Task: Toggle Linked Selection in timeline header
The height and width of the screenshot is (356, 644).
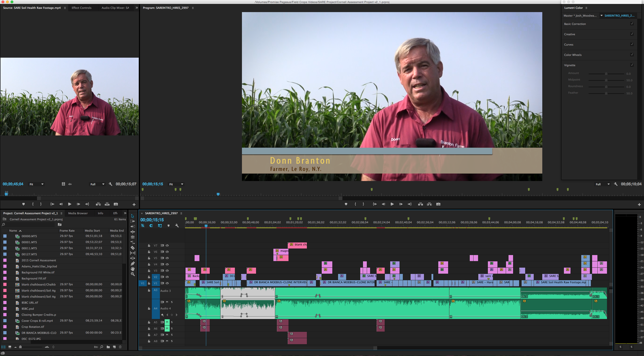Action: (x=160, y=226)
